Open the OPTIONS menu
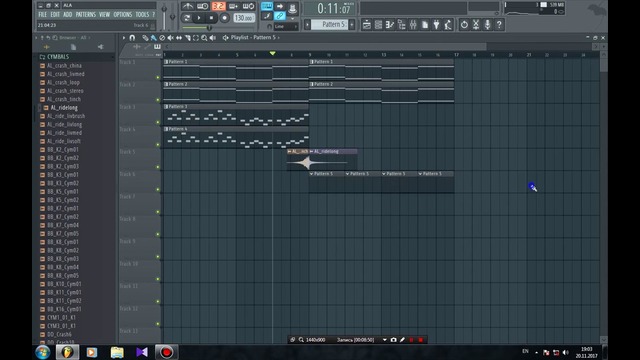 tap(123, 15)
